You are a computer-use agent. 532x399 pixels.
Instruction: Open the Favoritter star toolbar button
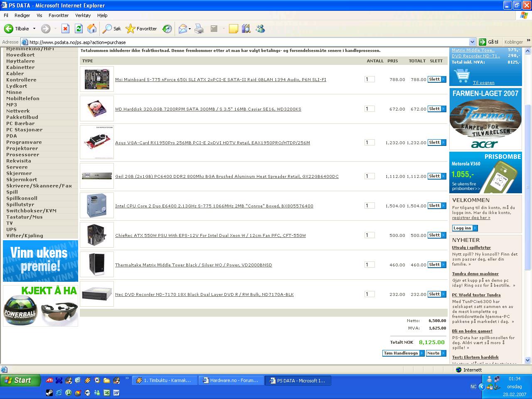coord(141,29)
